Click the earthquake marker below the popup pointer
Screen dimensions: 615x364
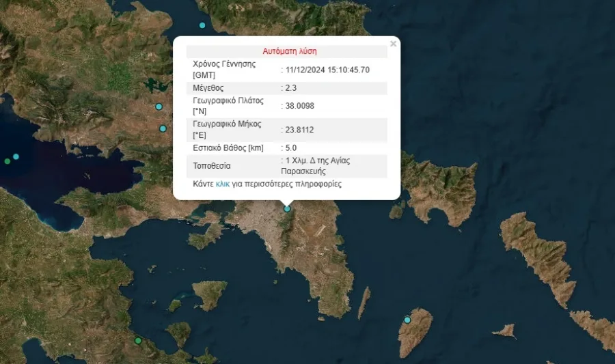[x=287, y=209]
